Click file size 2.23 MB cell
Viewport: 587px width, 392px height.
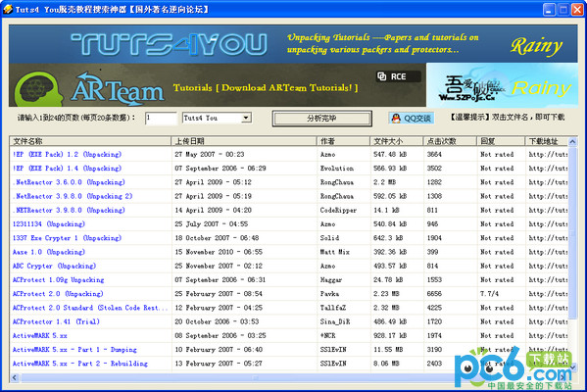pyautogui.click(x=386, y=294)
